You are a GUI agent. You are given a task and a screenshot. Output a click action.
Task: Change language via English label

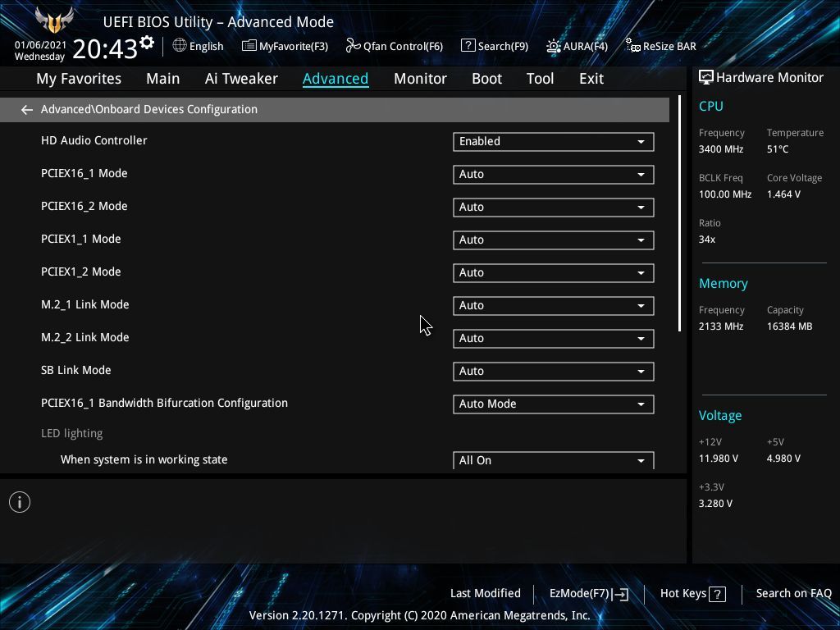206,46
